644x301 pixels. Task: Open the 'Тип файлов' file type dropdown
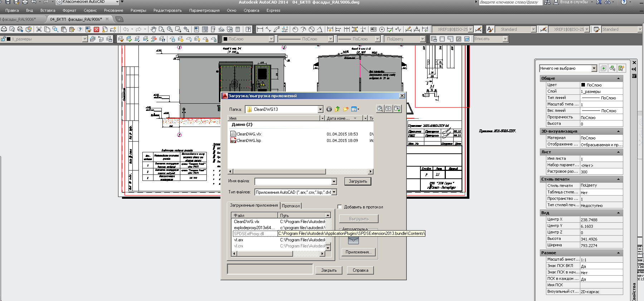[x=334, y=192]
